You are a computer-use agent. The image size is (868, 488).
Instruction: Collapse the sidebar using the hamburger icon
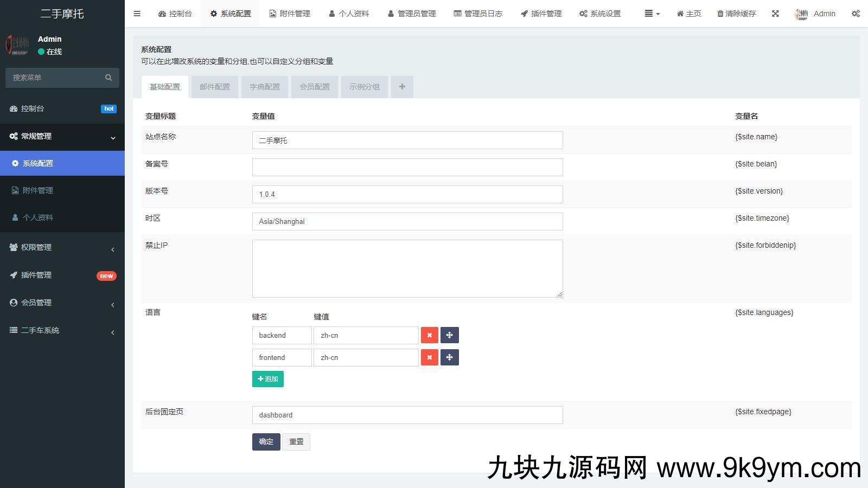pyautogui.click(x=137, y=14)
